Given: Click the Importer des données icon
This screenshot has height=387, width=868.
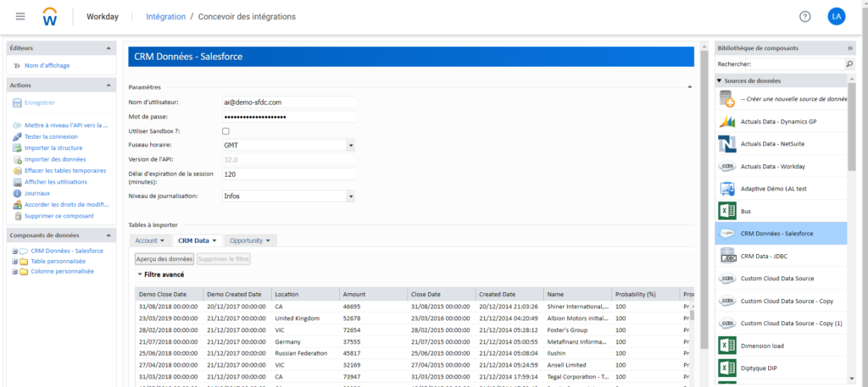Looking at the screenshot, I should [x=17, y=159].
